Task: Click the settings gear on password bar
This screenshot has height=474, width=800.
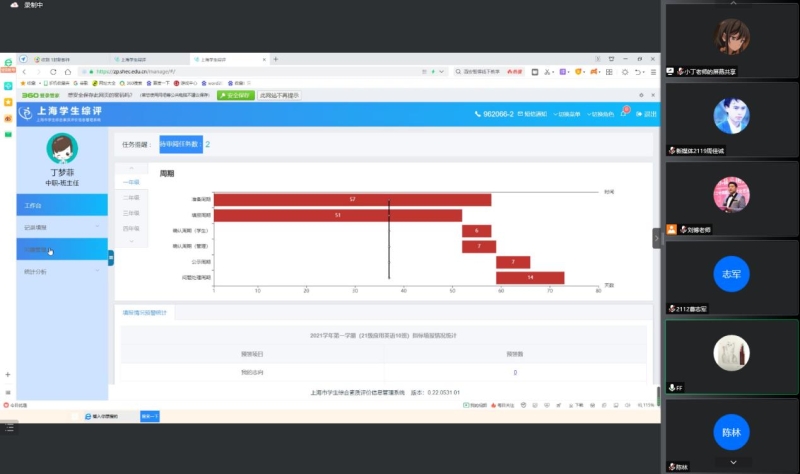Action: tap(641, 95)
